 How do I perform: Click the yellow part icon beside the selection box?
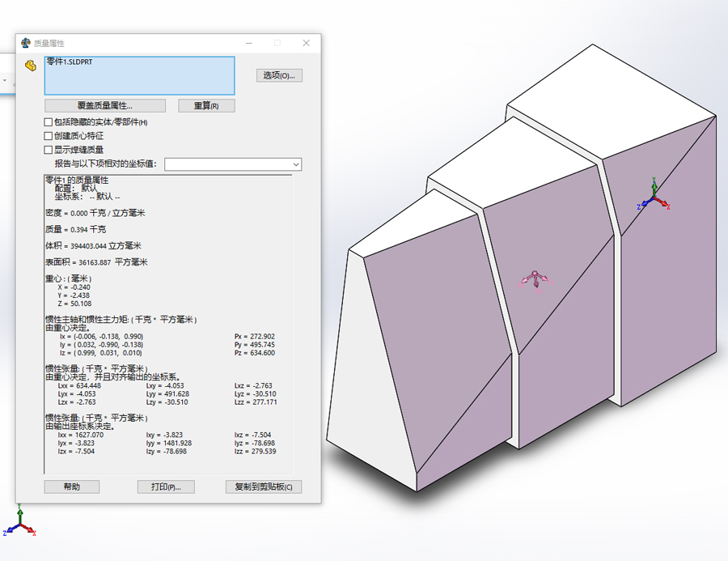31,66
